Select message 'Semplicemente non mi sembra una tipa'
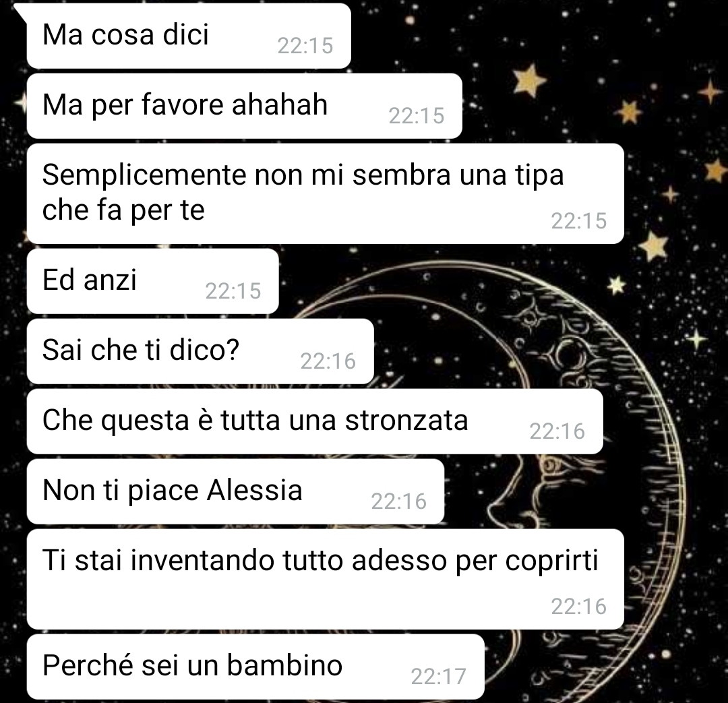The image size is (728, 703). pyautogui.click(x=326, y=193)
